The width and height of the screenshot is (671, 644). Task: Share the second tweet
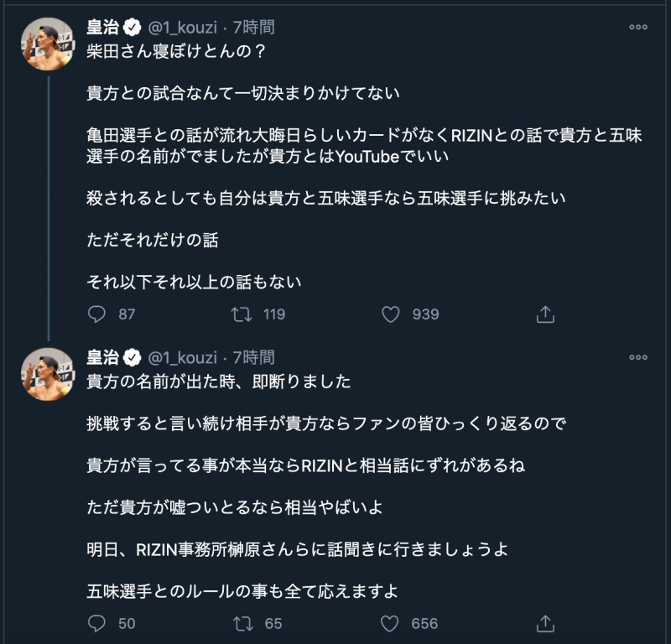click(545, 623)
